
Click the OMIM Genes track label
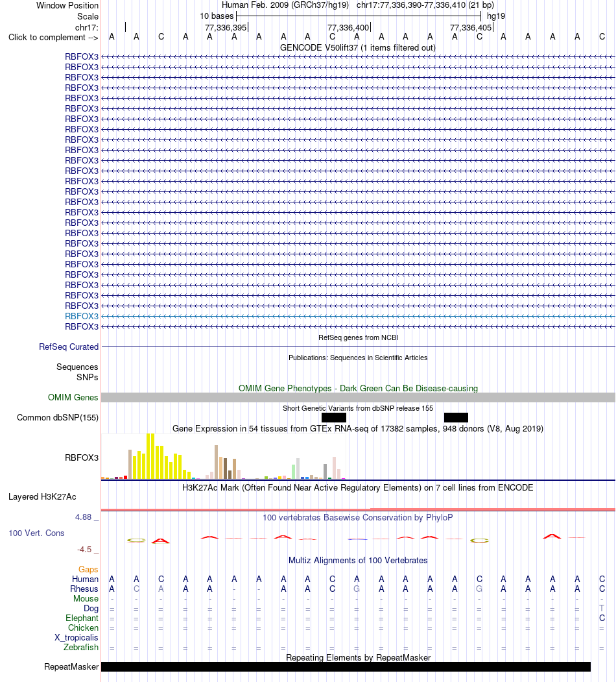point(73,397)
